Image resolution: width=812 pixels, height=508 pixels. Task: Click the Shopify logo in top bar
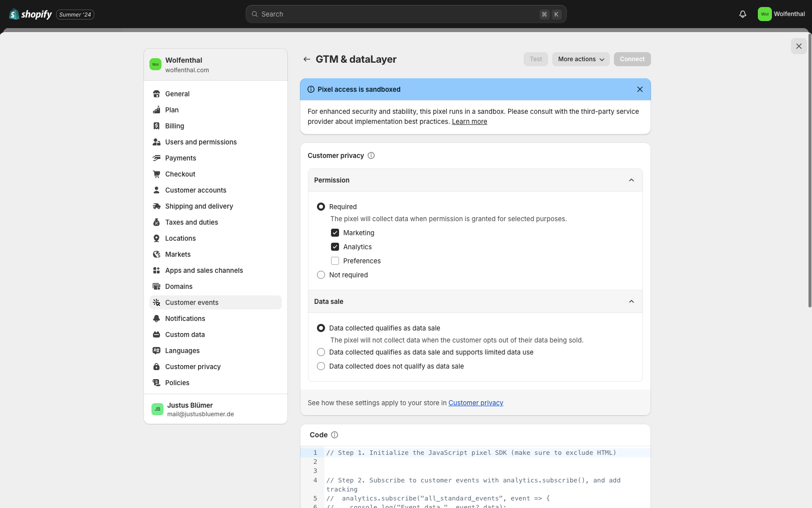coord(31,14)
